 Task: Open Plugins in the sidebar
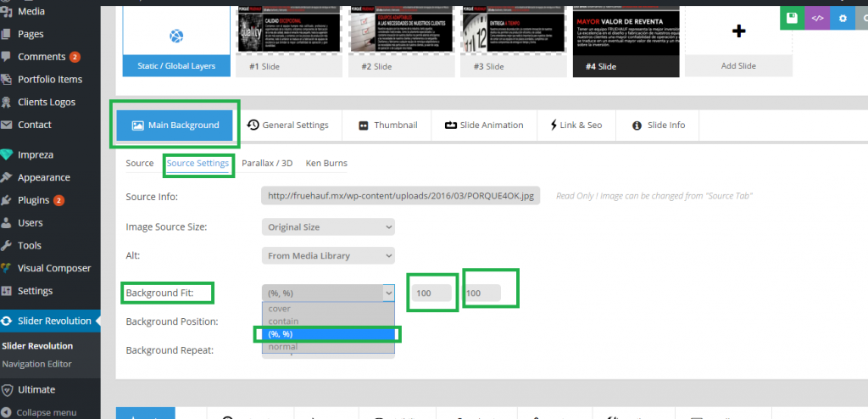[x=33, y=200]
